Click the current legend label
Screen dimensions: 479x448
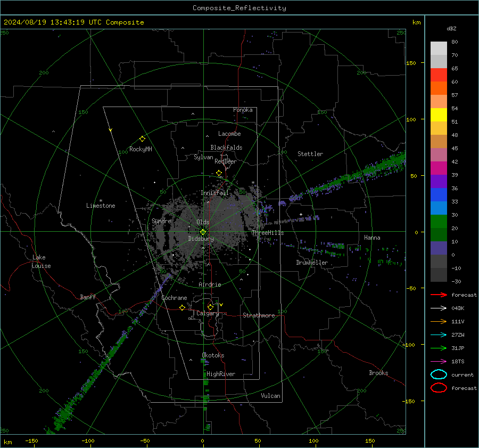coord(463,375)
